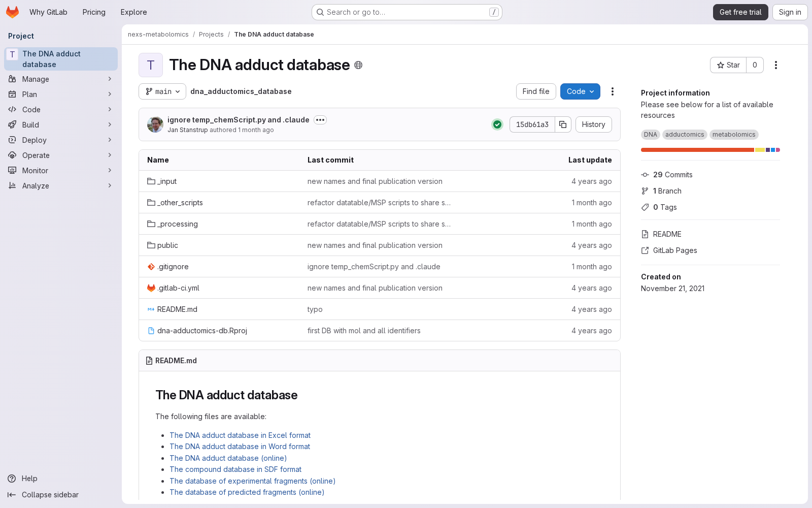Click the Deploy sidebar icon

click(12, 140)
